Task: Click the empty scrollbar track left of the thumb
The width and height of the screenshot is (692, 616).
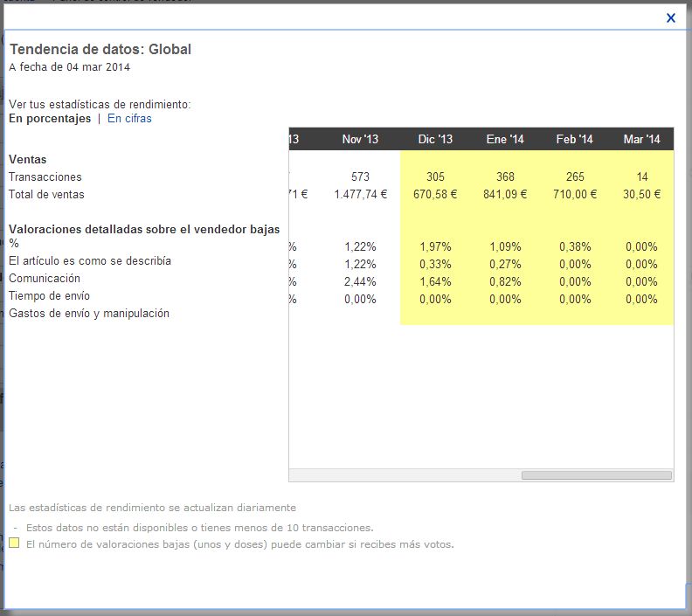Action: [x=402, y=475]
